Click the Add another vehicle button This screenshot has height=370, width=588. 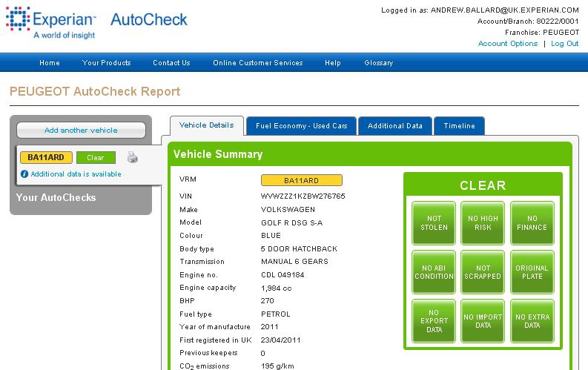click(x=81, y=130)
